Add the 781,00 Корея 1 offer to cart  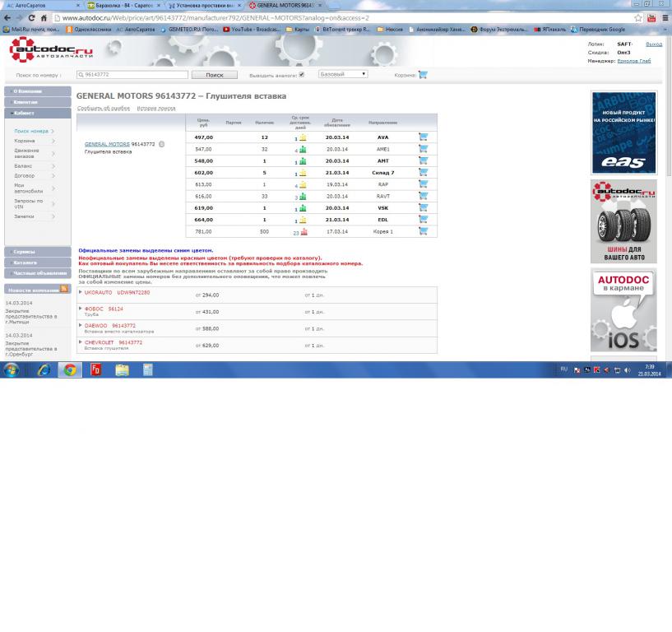coord(423,231)
